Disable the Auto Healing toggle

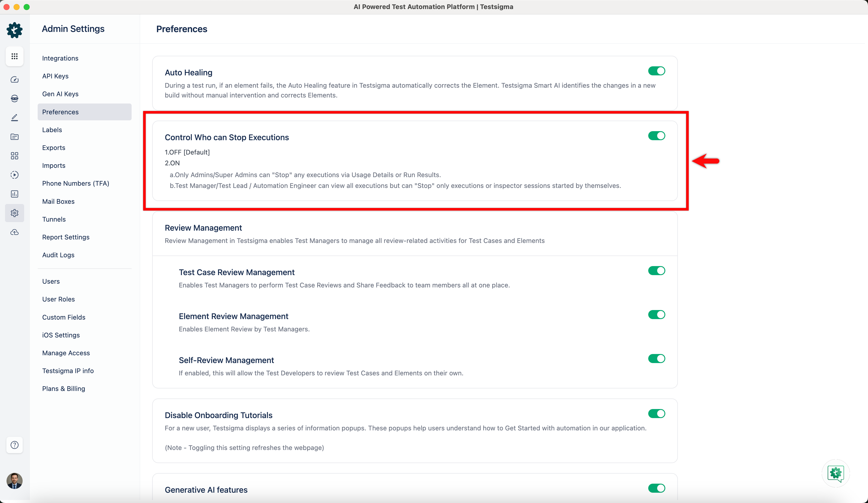tap(656, 71)
